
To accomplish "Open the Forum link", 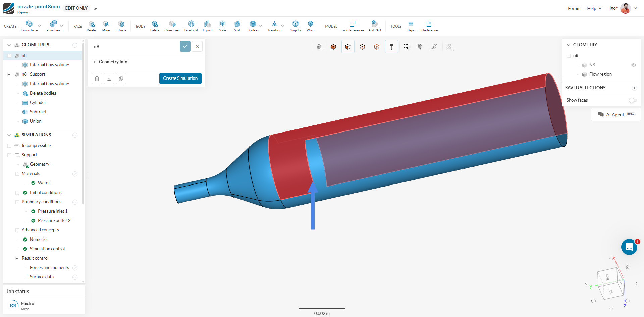I will pos(574,8).
